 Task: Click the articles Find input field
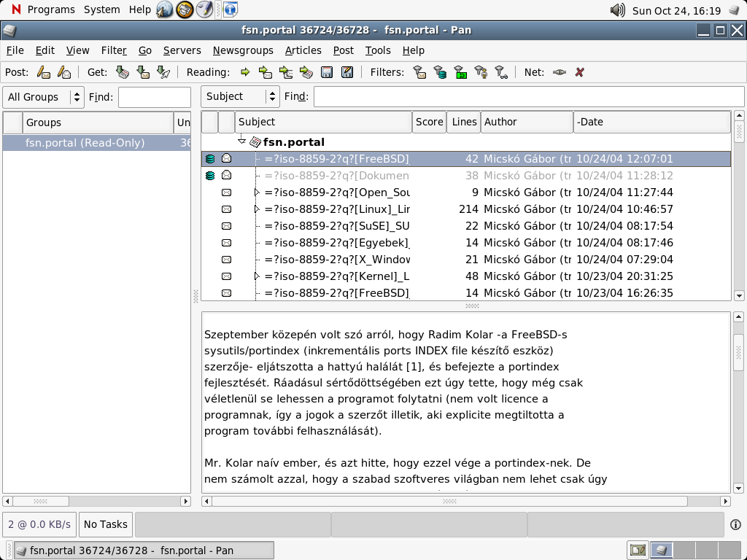pos(529,97)
